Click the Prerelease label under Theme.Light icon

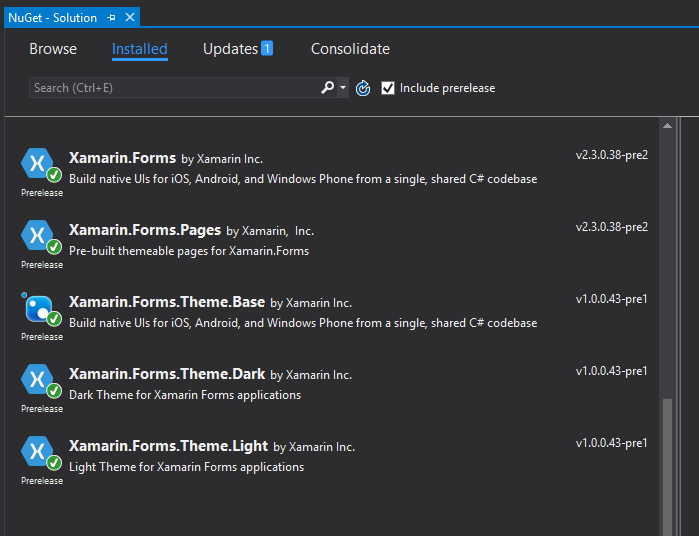tap(42, 481)
